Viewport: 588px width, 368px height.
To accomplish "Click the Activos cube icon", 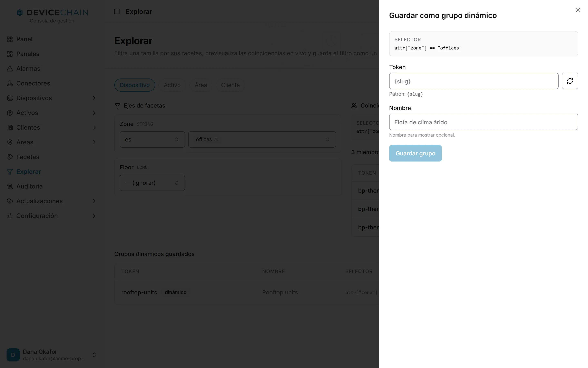I will pos(10,113).
